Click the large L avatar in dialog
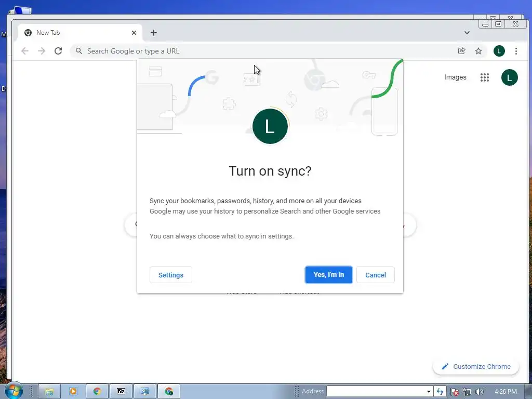This screenshot has height=399, width=532. coord(270,126)
